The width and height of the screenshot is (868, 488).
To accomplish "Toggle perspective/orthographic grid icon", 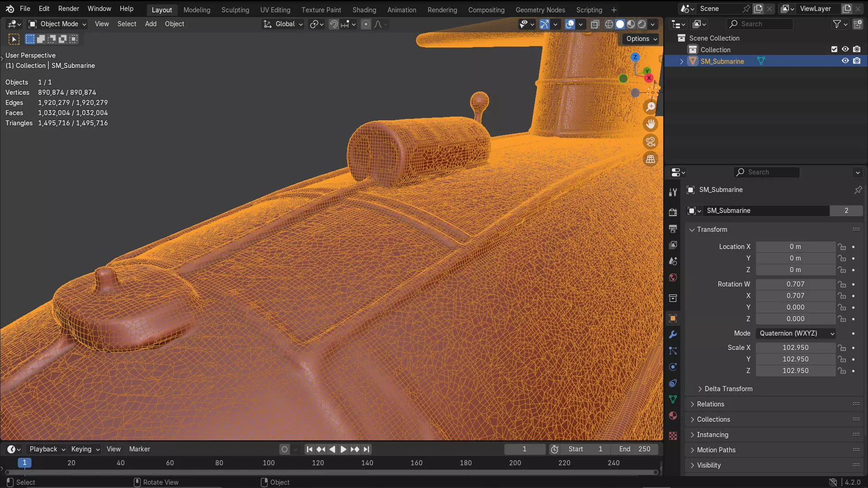I will 651,159.
